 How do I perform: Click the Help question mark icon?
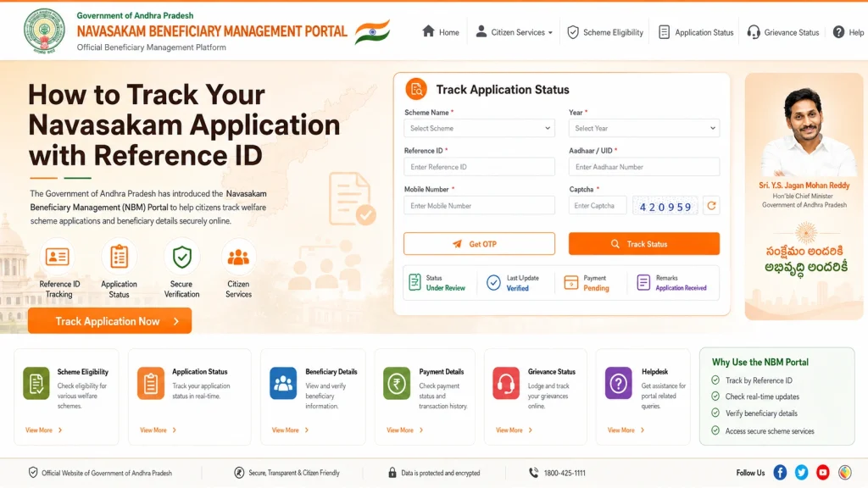tap(838, 32)
